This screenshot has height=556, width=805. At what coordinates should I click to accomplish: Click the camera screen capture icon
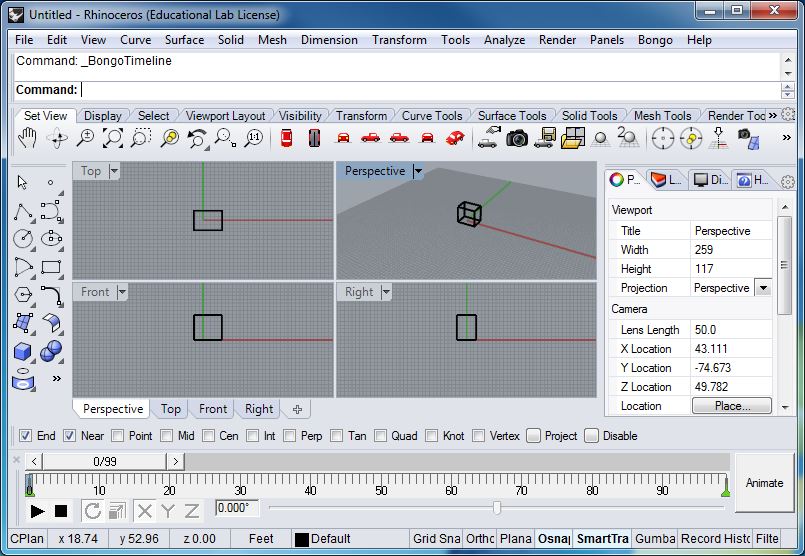tap(517, 138)
